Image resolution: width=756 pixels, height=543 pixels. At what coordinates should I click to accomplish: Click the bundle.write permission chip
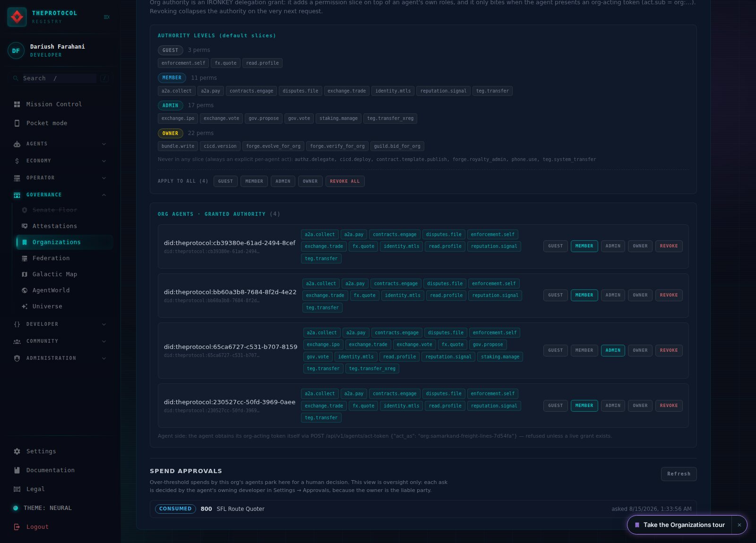178,146
